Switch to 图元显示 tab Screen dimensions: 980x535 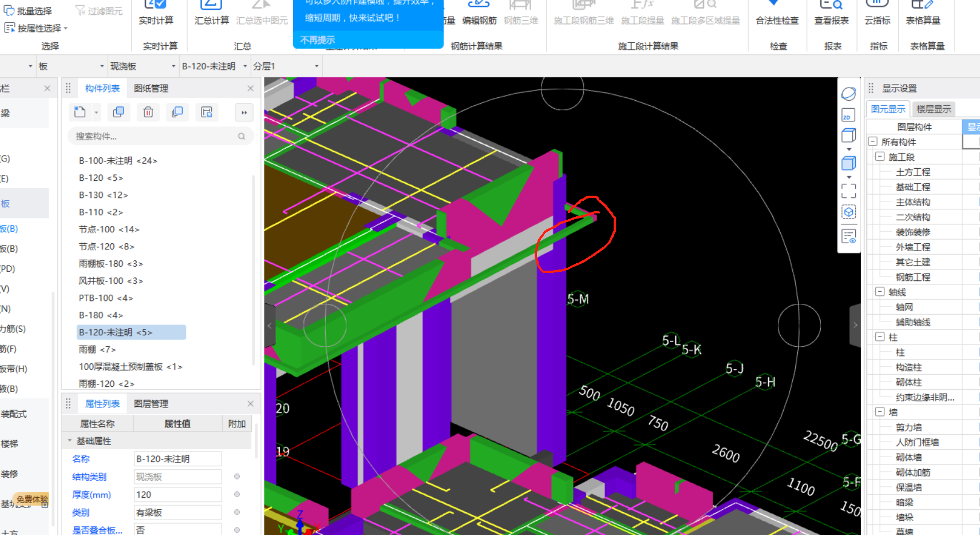click(x=888, y=109)
